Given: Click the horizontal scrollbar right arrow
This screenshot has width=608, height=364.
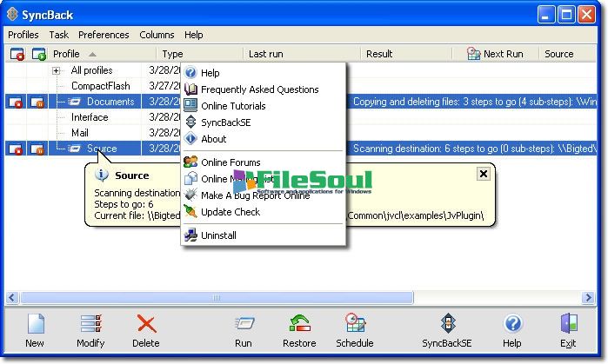Looking at the screenshot, I should pos(588,297).
